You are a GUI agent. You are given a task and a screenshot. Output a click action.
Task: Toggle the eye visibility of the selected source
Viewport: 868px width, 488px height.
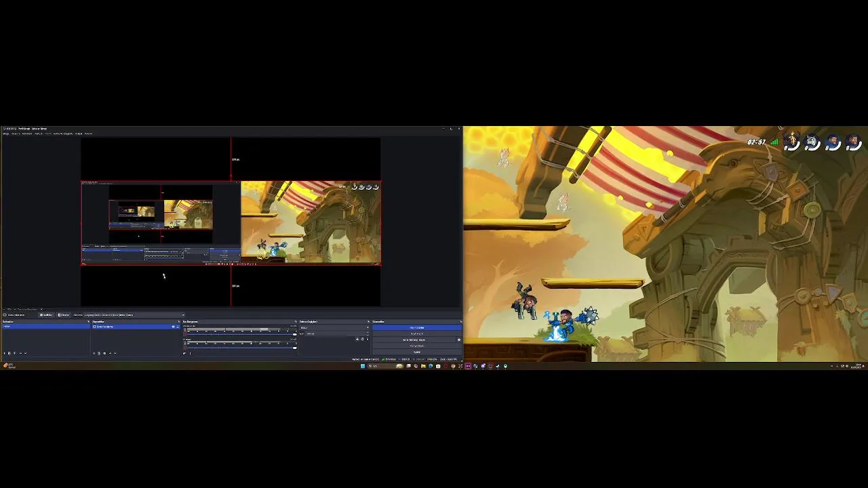coord(173,327)
